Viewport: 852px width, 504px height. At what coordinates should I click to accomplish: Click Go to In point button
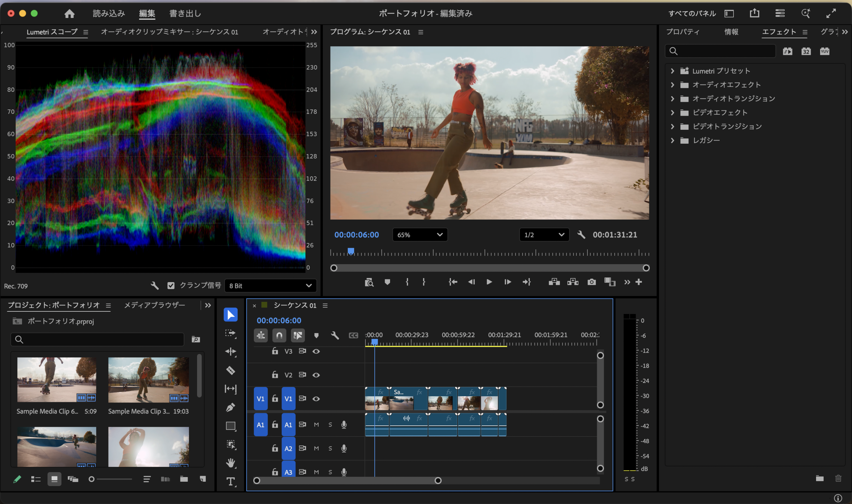click(x=453, y=282)
